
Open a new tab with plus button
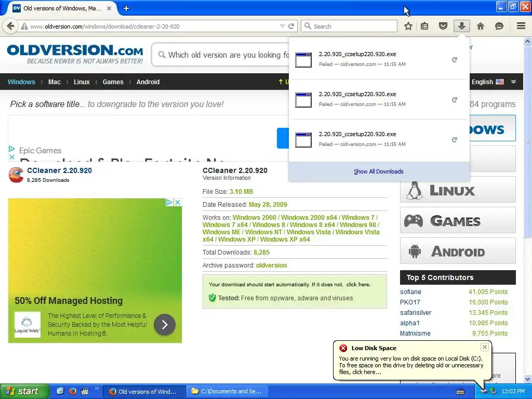click(x=126, y=8)
